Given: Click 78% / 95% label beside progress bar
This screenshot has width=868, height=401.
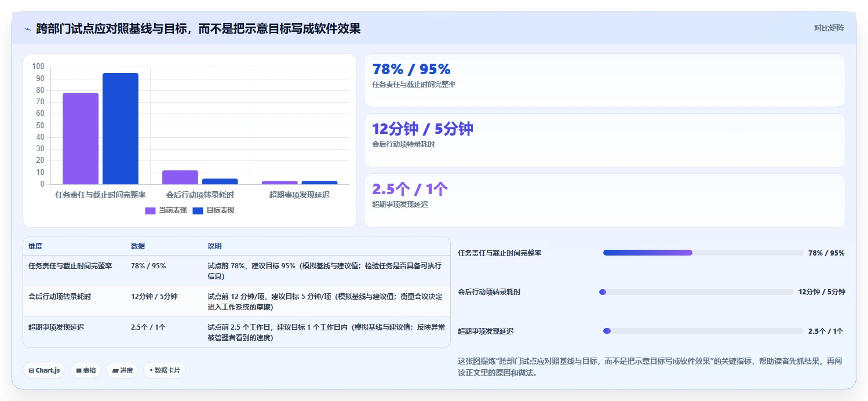Looking at the screenshot, I should click(826, 253).
